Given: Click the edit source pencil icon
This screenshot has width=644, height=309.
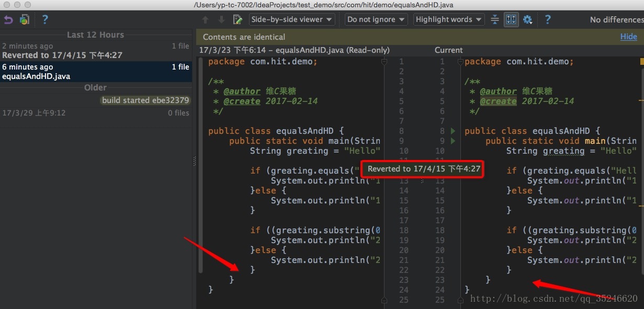Looking at the screenshot, I should (238, 20).
